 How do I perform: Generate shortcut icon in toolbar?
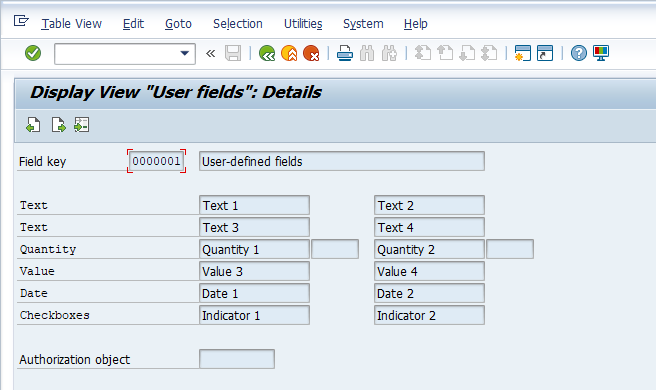[545, 53]
